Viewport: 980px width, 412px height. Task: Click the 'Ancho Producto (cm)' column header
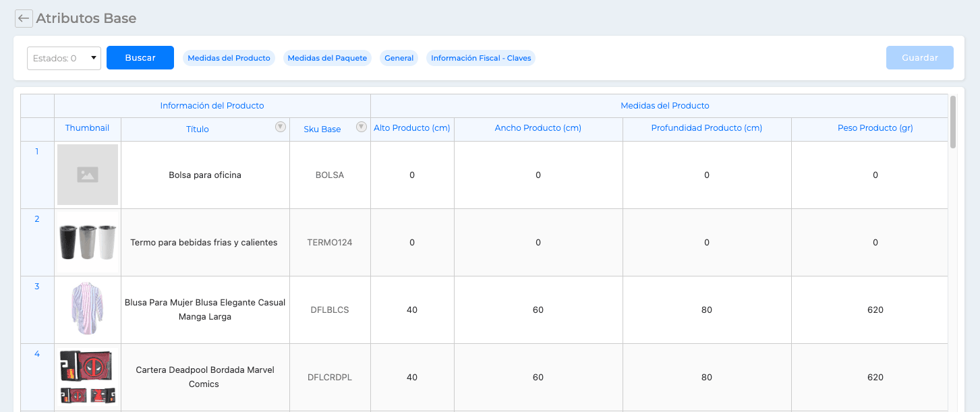coord(538,128)
